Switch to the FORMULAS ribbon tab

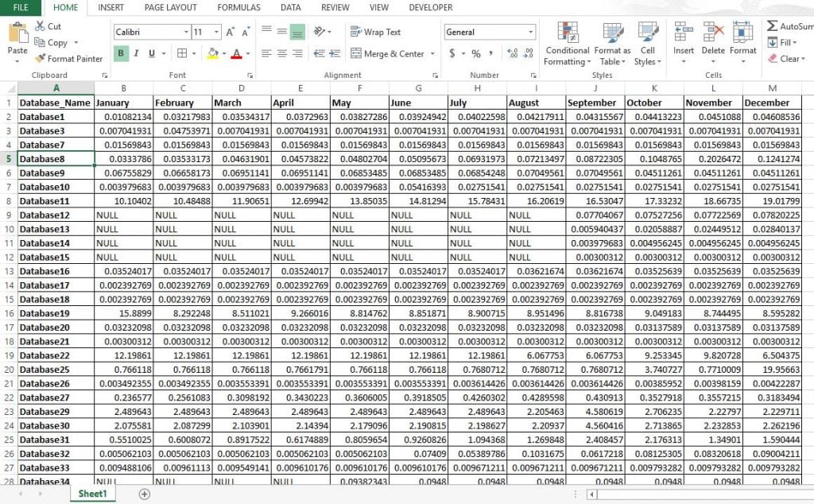coord(238,7)
